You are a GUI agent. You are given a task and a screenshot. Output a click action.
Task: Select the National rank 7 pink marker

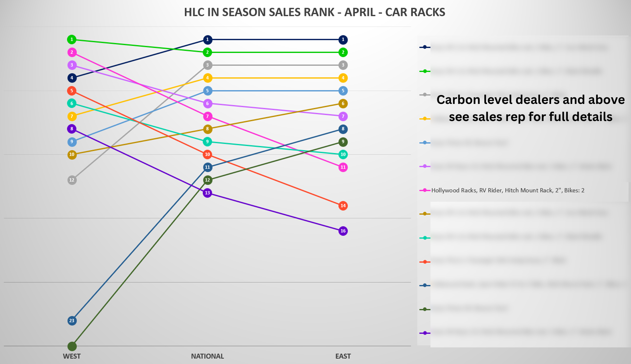point(207,116)
